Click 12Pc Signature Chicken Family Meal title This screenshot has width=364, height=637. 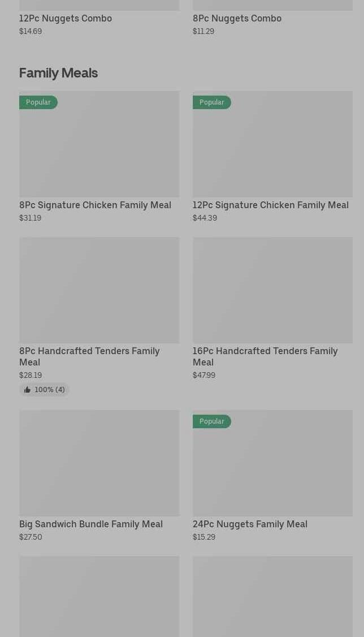[270, 205]
